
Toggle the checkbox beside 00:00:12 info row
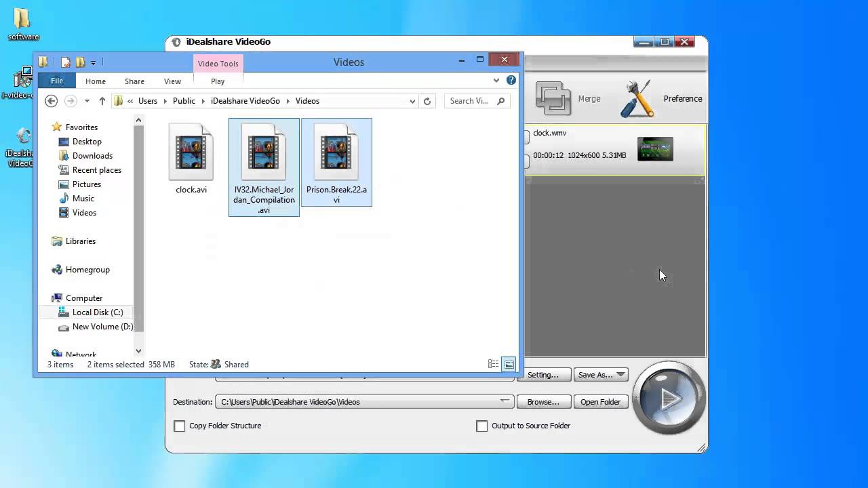527,161
